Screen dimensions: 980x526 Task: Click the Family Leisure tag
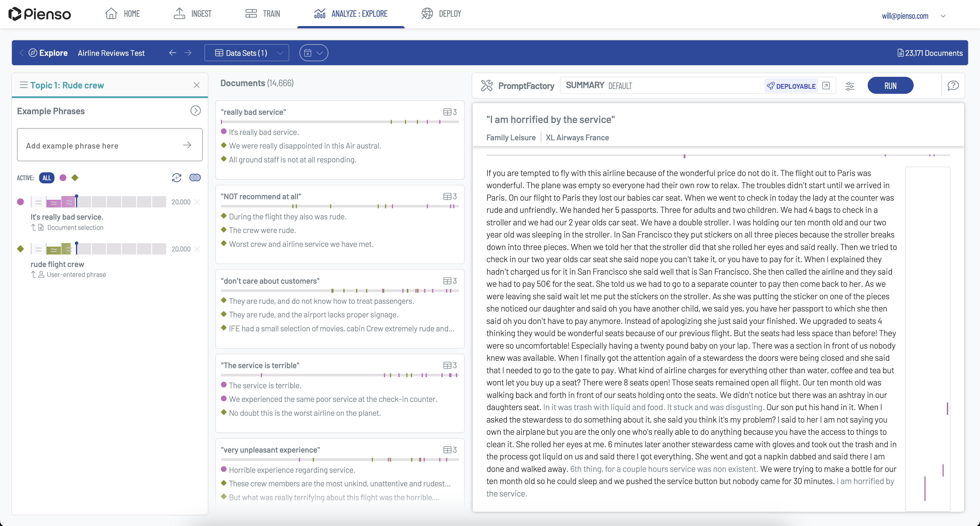point(511,138)
